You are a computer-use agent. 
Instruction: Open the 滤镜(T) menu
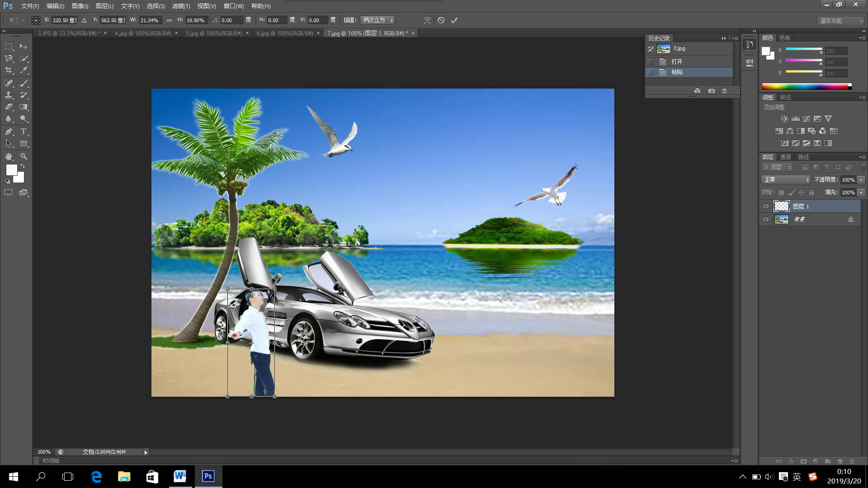click(181, 6)
